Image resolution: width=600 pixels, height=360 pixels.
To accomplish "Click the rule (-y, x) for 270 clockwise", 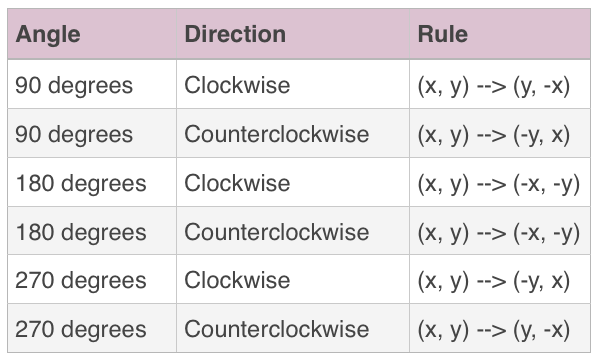I will pos(494,281).
